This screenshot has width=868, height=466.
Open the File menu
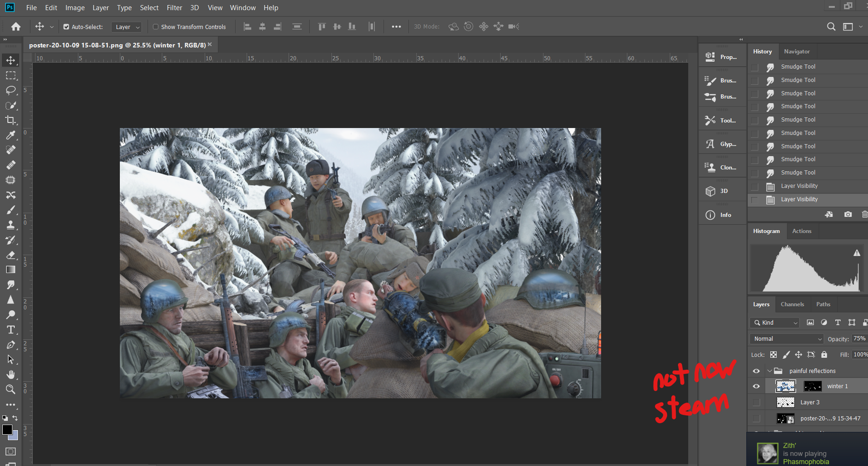pyautogui.click(x=31, y=8)
